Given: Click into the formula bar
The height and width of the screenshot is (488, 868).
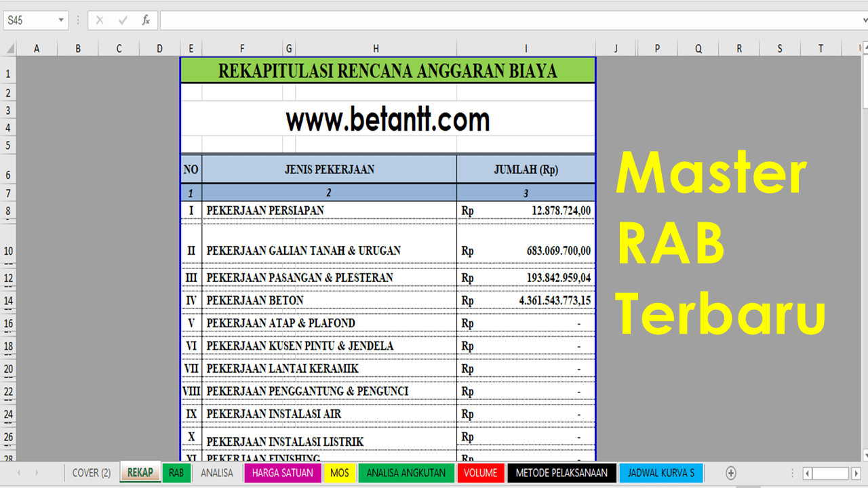Looking at the screenshot, I should [512, 20].
